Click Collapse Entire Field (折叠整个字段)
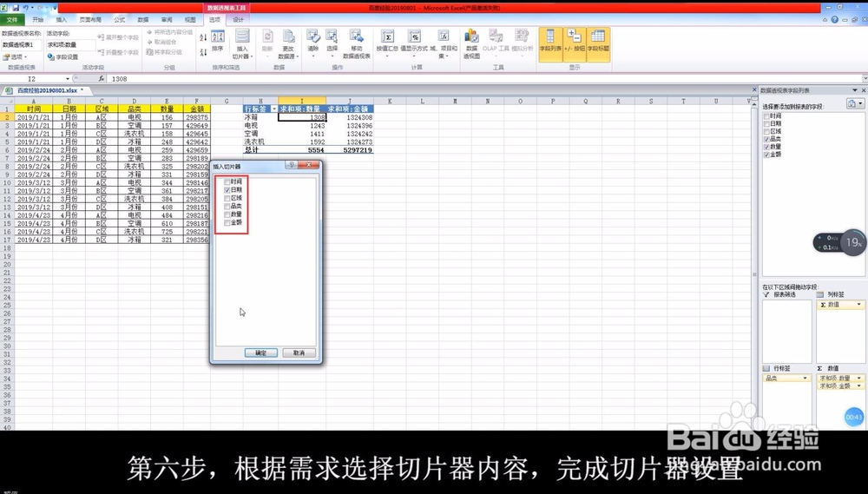This screenshot has height=494, width=868. pyautogui.click(x=118, y=53)
